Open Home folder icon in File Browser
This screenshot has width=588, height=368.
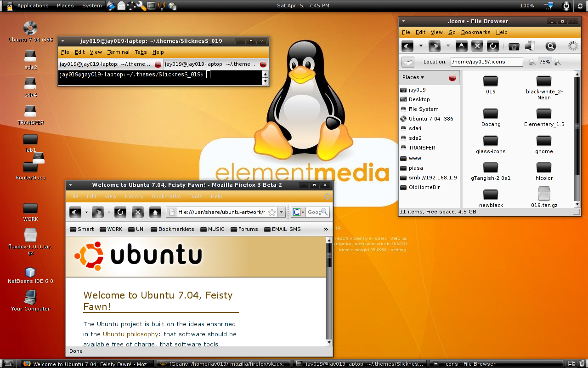tap(514, 46)
